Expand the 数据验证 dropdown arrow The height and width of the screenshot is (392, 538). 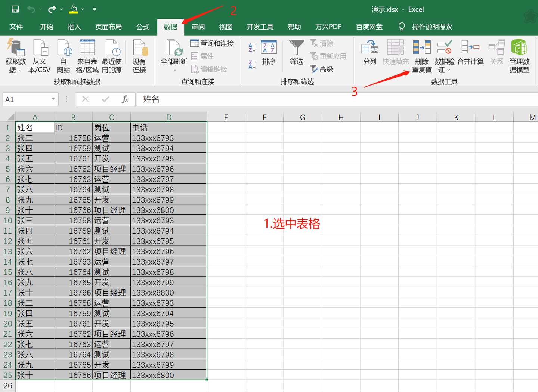pos(448,70)
